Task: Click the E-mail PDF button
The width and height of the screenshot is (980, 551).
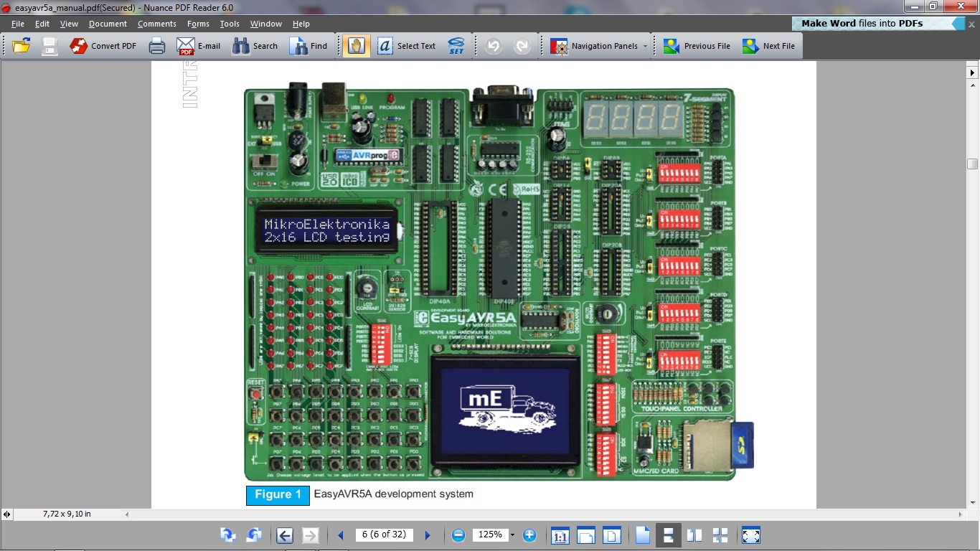Action: [199, 46]
